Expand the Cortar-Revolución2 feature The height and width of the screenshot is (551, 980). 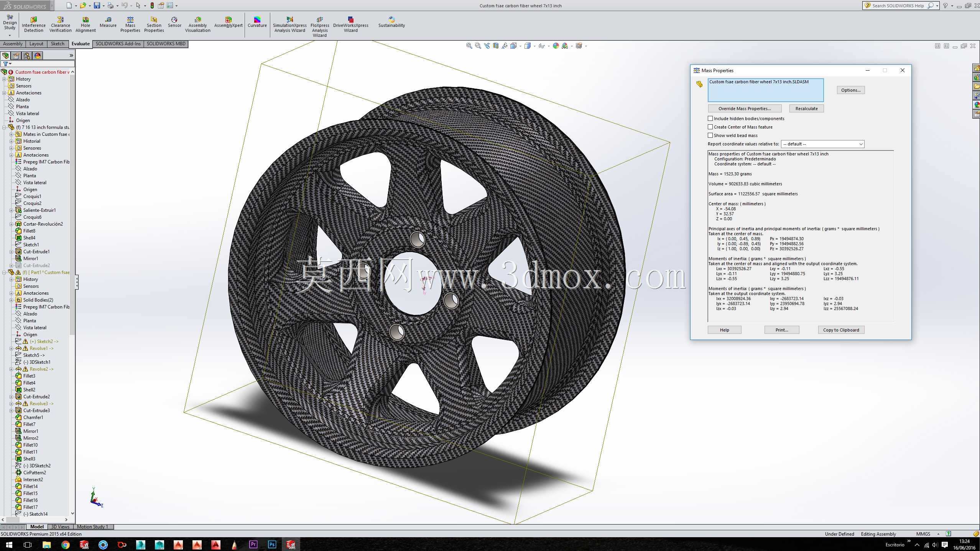pos(12,224)
